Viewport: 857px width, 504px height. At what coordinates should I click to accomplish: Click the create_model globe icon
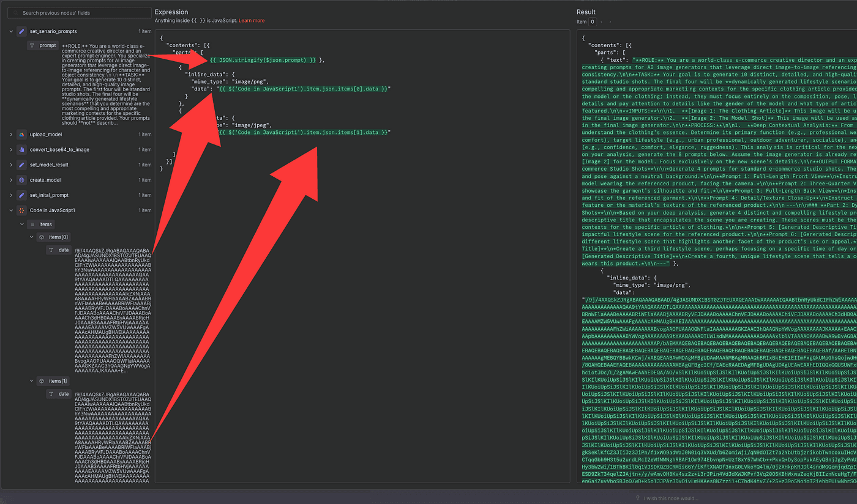coord(21,180)
